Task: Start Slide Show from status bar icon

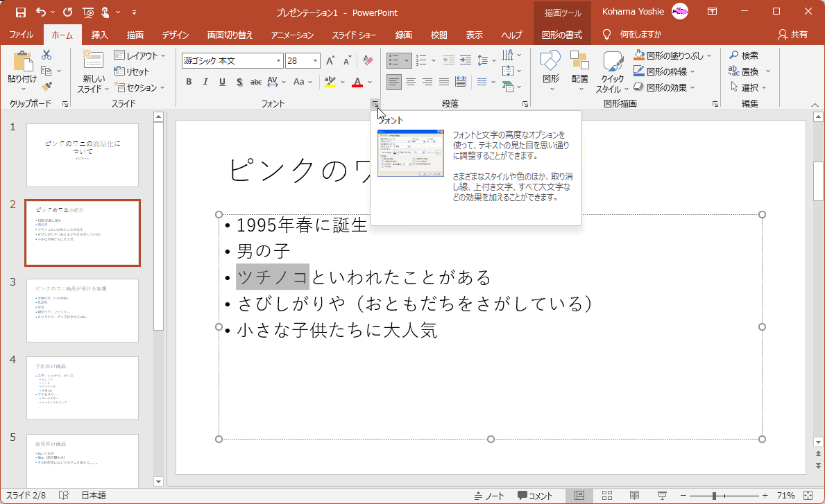Action: (662, 496)
